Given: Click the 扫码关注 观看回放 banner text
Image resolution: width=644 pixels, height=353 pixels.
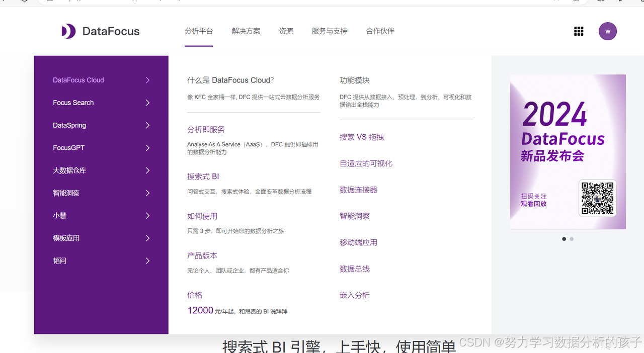Looking at the screenshot, I should [534, 200].
